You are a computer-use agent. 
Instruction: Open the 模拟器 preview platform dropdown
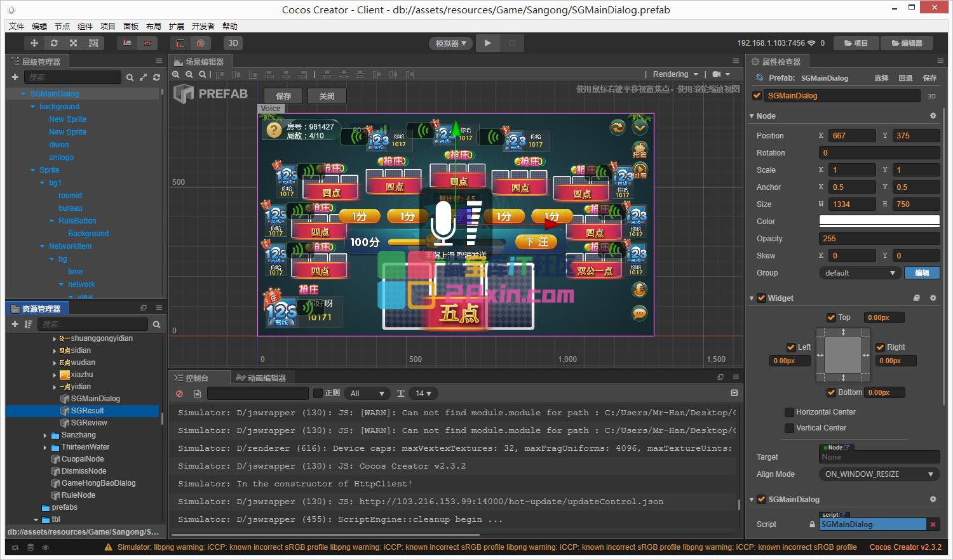pyautogui.click(x=450, y=43)
